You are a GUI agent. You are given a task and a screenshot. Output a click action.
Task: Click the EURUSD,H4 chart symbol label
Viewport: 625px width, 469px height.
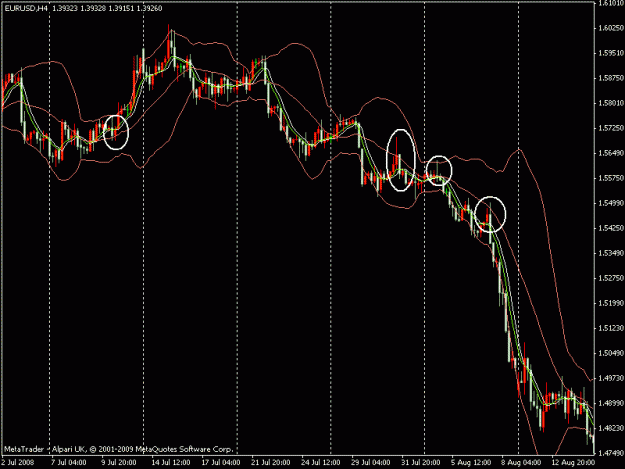click(26, 8)
